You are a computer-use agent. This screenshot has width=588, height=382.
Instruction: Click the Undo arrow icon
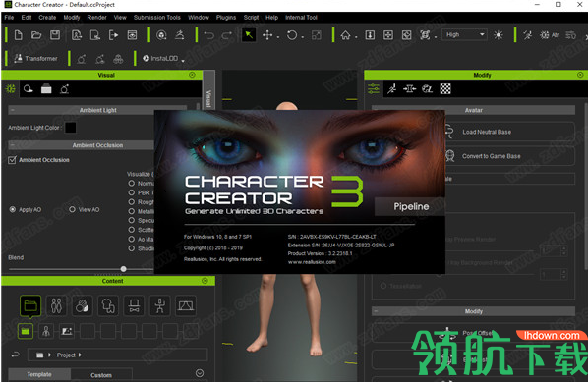208,35
